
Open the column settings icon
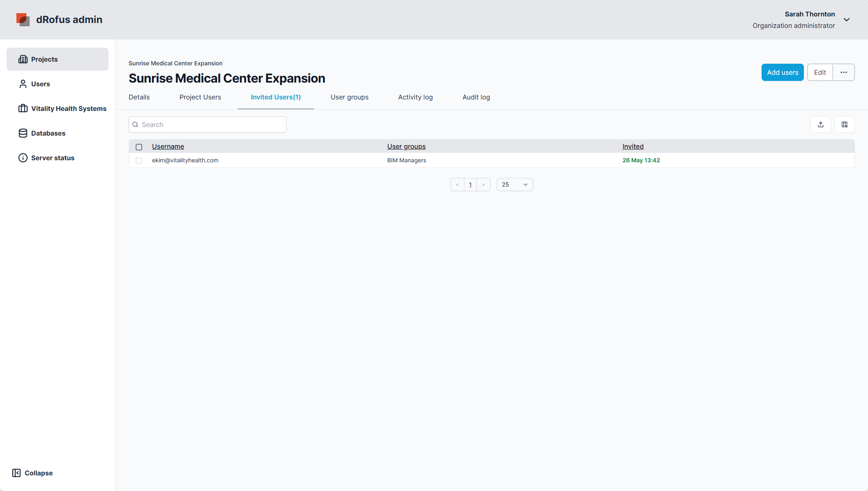pos(845,124)
